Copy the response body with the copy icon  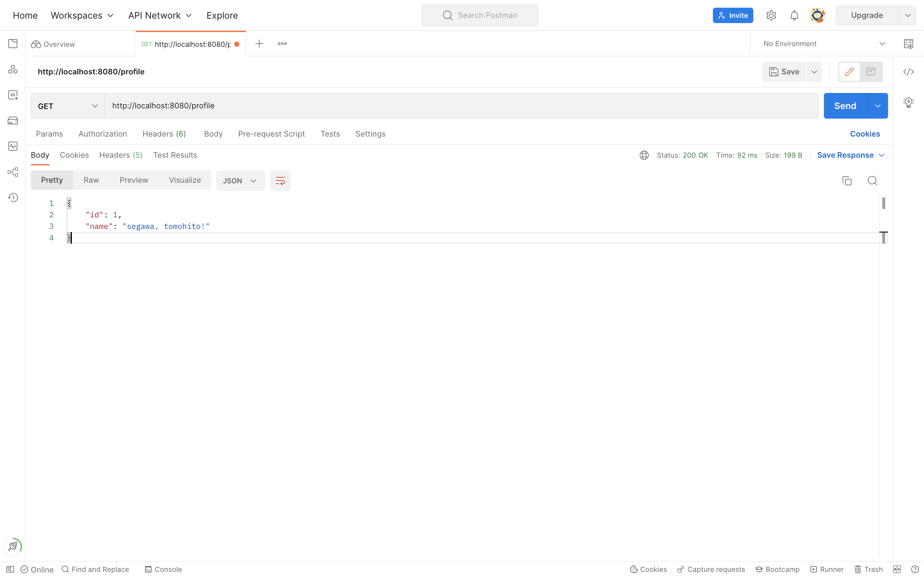[x=846, y=180]
